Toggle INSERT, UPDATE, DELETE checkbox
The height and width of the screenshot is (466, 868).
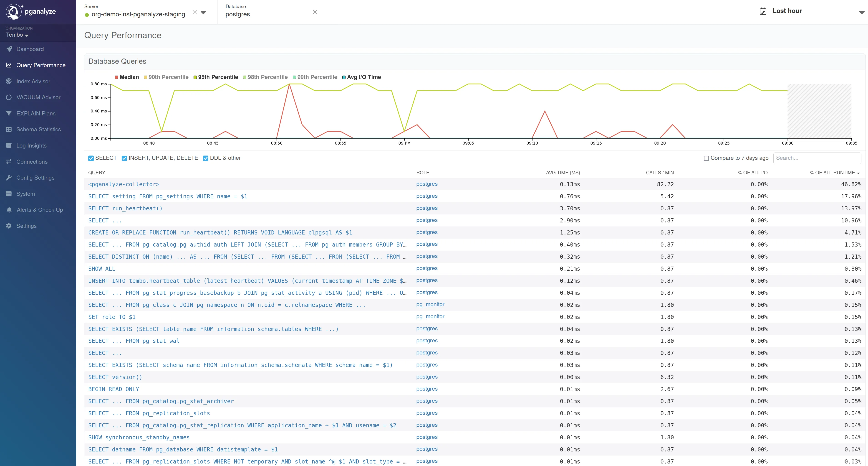(x=124, y=158)
